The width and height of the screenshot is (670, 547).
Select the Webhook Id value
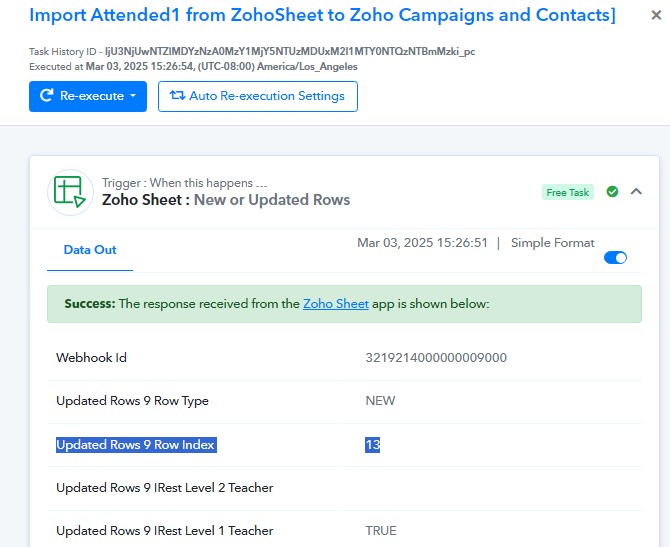point(436,358)
